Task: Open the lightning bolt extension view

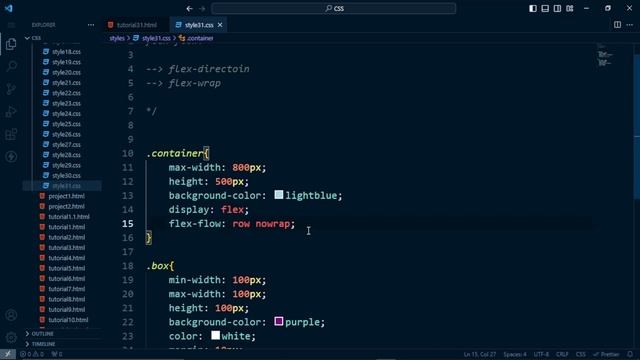Action: [x=11, y=156]
